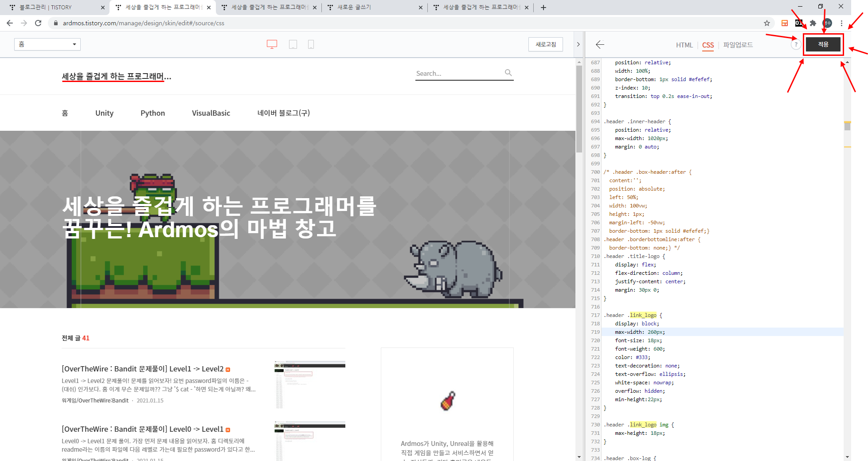Open the Level0 -> Level1 post link
Image resolution: width=868 pixels, height=461 pixels.
pos(143,429)
